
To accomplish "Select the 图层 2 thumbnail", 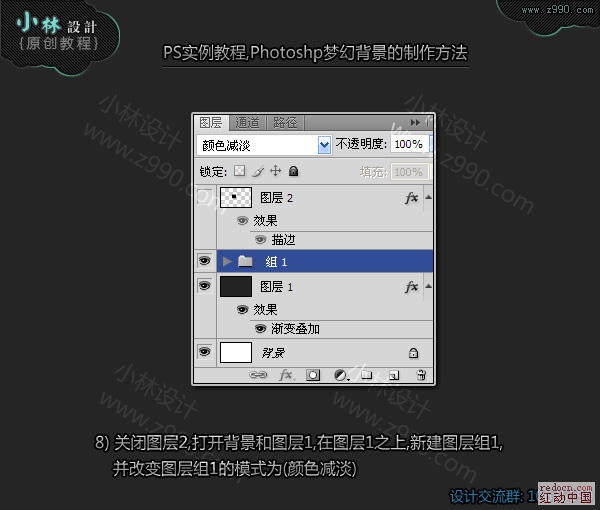I will (x=236, y=197).
